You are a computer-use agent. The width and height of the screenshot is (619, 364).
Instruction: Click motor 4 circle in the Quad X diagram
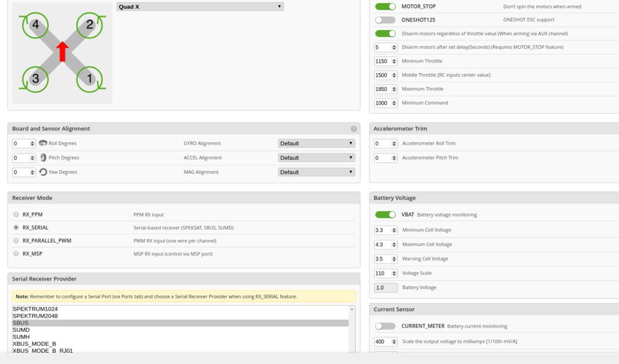click(x=35, y=25)
